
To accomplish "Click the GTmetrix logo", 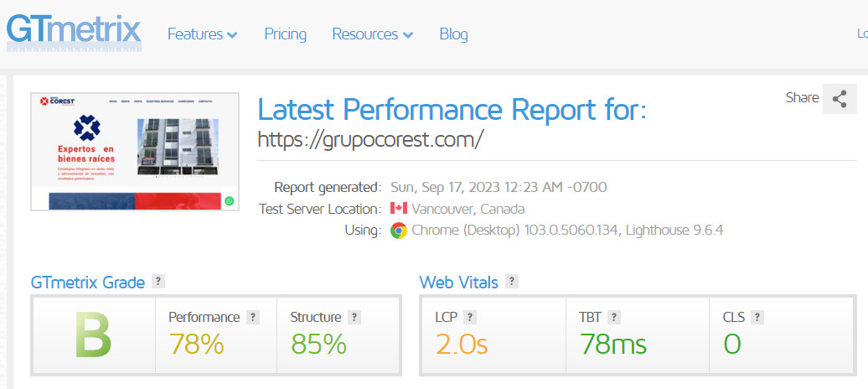I will 73,30.
